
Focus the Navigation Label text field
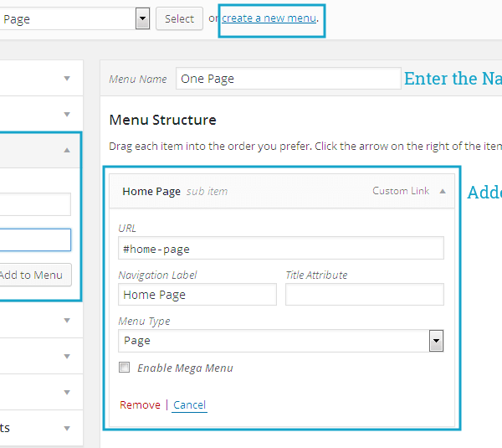[x=197, y=295]
